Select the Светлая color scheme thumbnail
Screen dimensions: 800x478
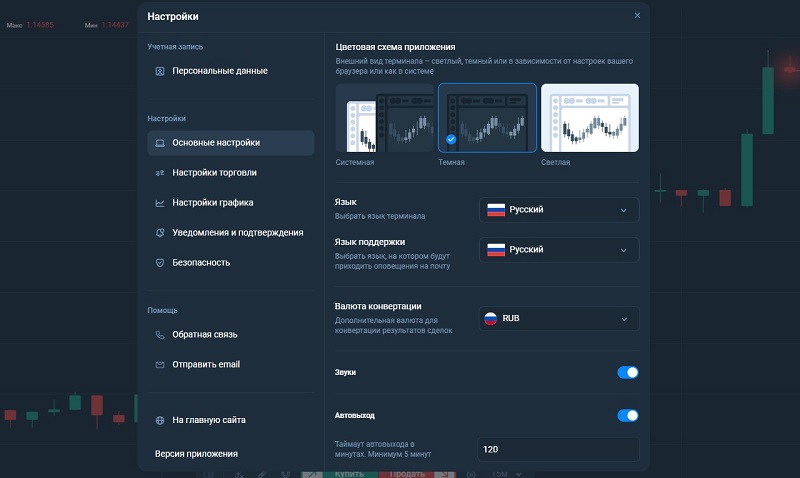[590, 118]
